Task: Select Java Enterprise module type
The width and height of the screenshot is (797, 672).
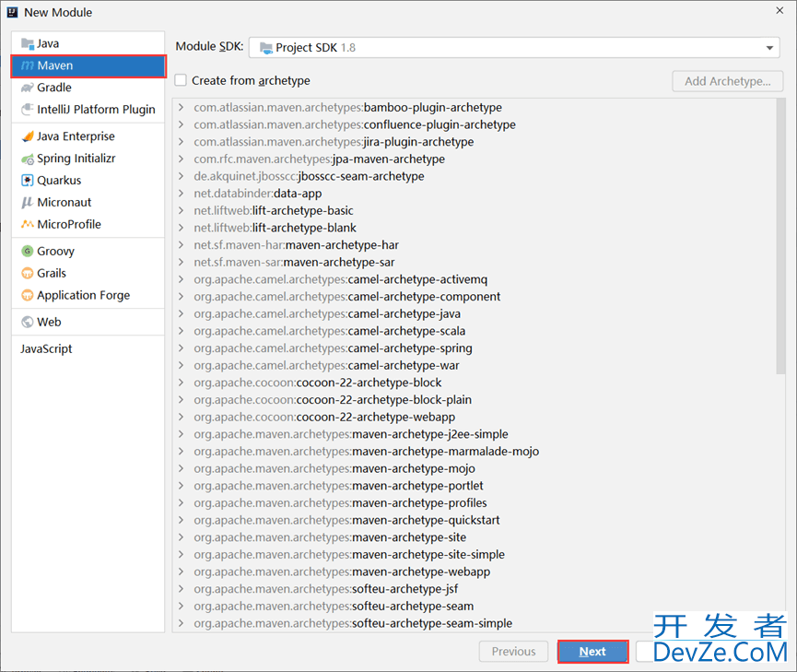Action: point(88,136)
